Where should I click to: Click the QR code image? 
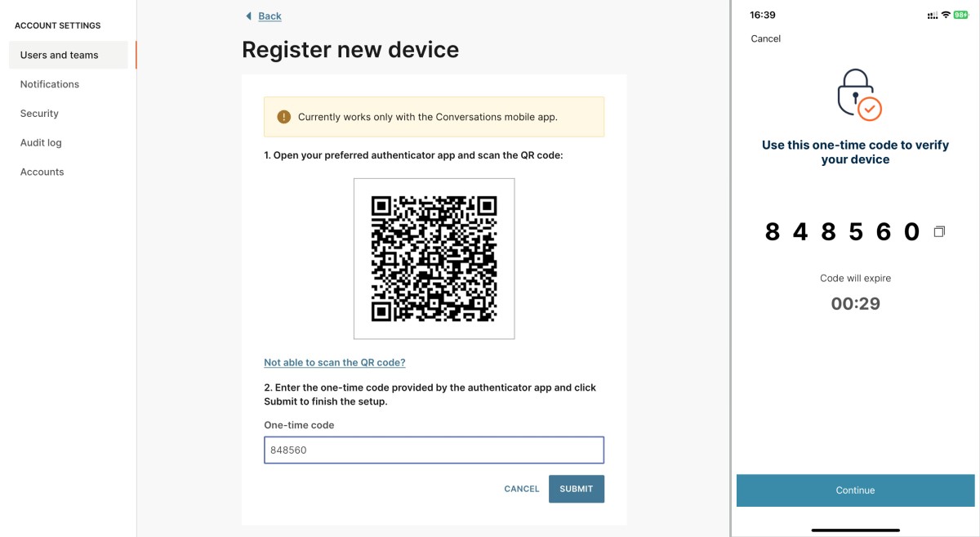tap(434, 258)
